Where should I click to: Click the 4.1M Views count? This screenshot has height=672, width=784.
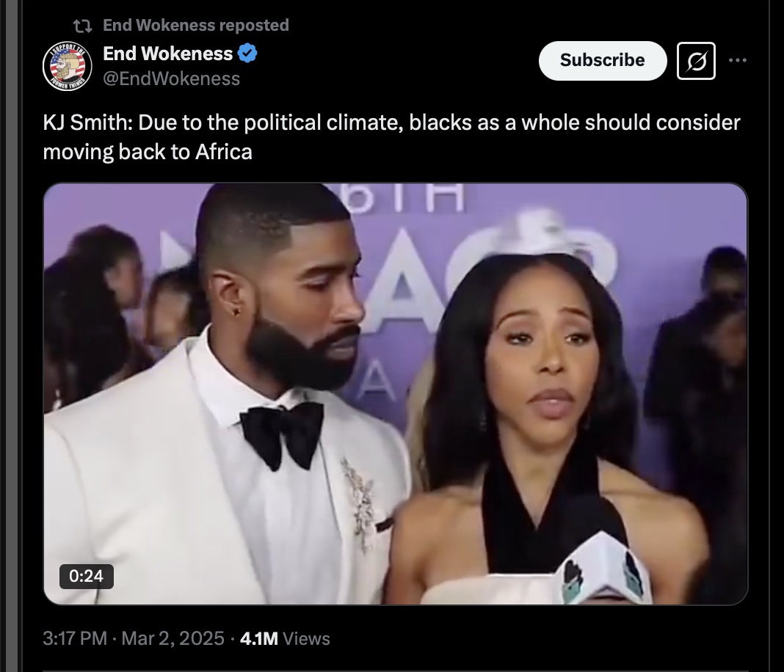click(x=285, y=638)
